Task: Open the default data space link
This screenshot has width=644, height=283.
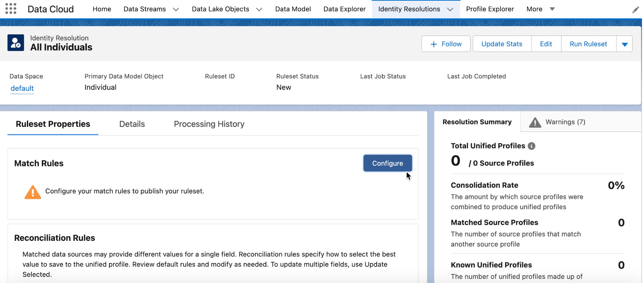Action: click(x=22, y=88)
